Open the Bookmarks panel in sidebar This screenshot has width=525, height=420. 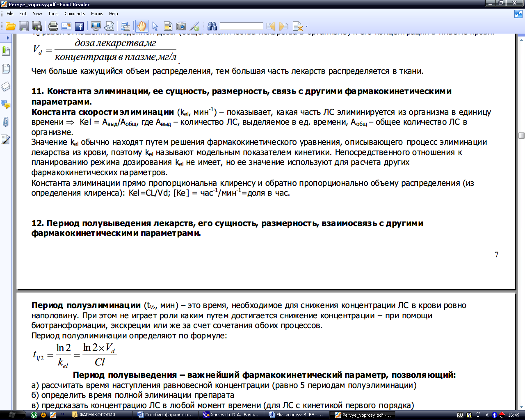[x=6, y=51]
